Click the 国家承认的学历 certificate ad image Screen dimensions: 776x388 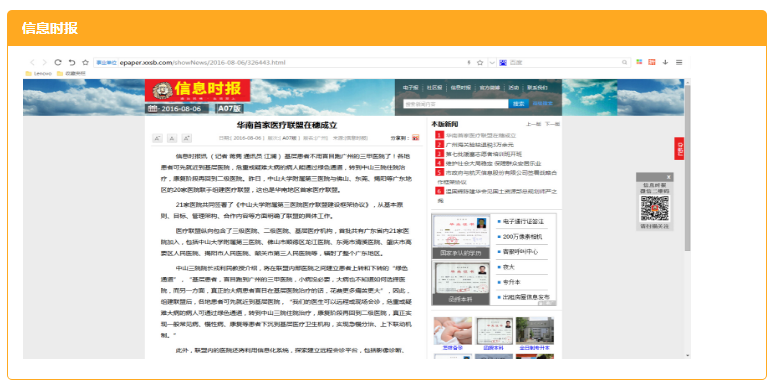tap(461, 236)
